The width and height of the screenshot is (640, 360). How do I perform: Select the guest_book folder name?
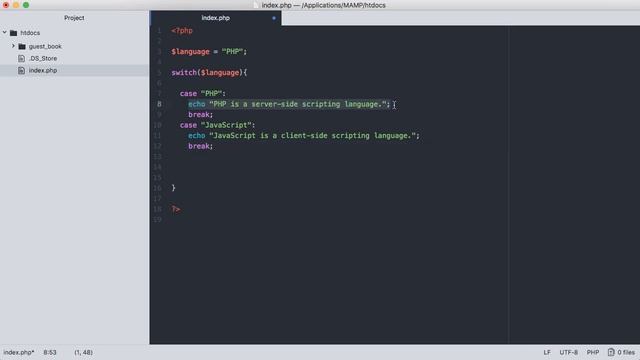tap(45, 47)
